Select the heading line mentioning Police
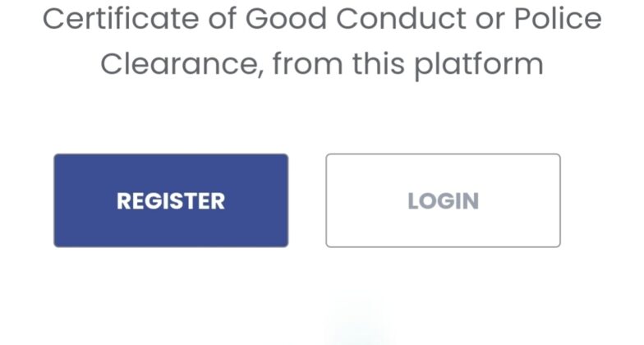The image size is (644, 345). [322, 20]
